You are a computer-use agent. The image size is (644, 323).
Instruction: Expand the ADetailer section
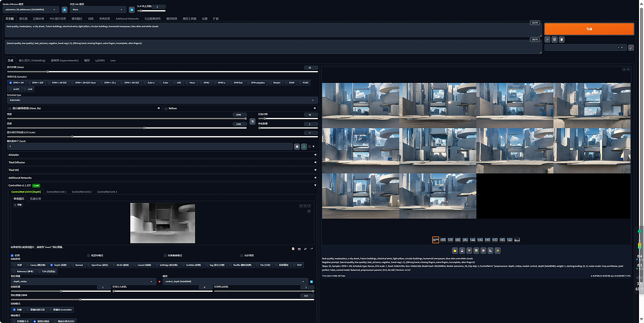[x=162, y=155]
